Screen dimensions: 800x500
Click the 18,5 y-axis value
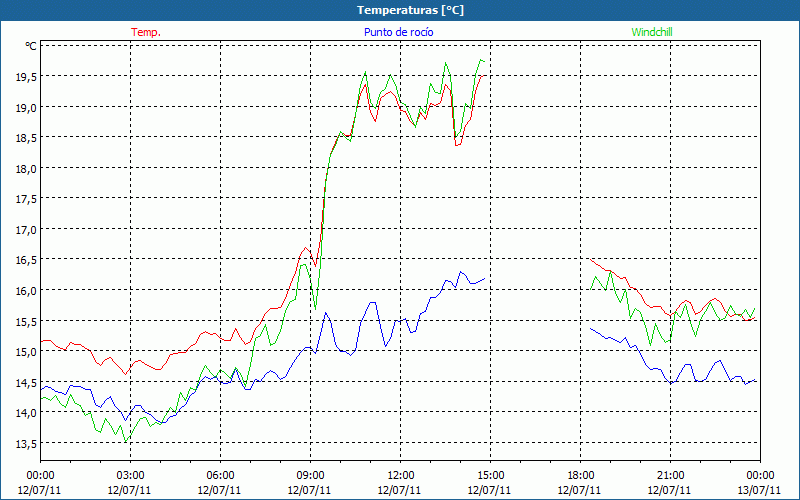[27, 138]
